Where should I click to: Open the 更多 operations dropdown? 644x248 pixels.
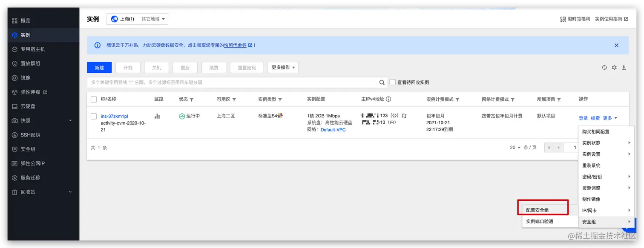click(x=610, y=118)
